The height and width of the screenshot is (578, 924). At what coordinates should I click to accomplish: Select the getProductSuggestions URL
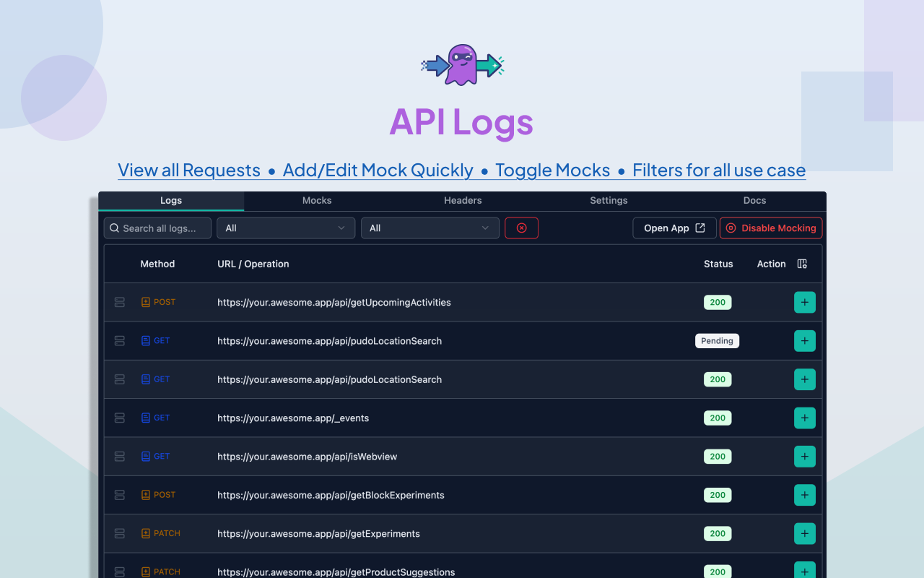336,572
